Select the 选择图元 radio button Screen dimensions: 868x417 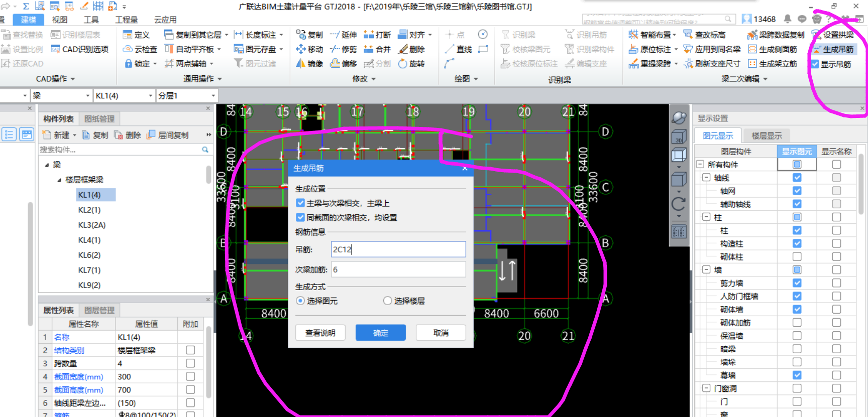[x=300, y=301]
